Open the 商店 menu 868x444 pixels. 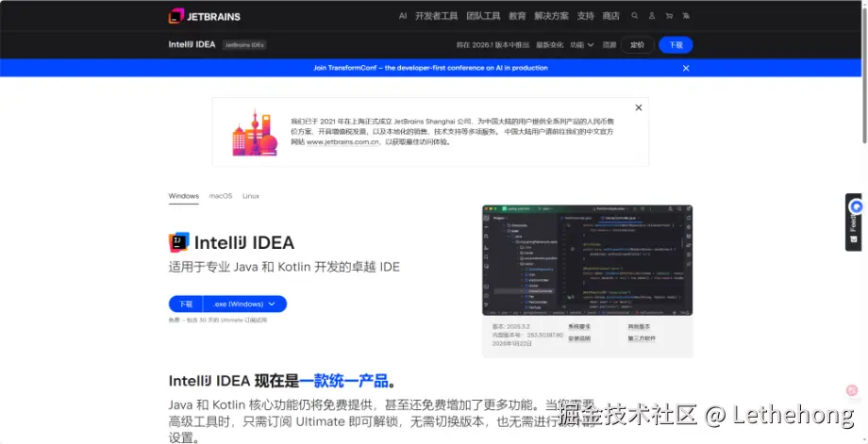[x=610, y=16]
